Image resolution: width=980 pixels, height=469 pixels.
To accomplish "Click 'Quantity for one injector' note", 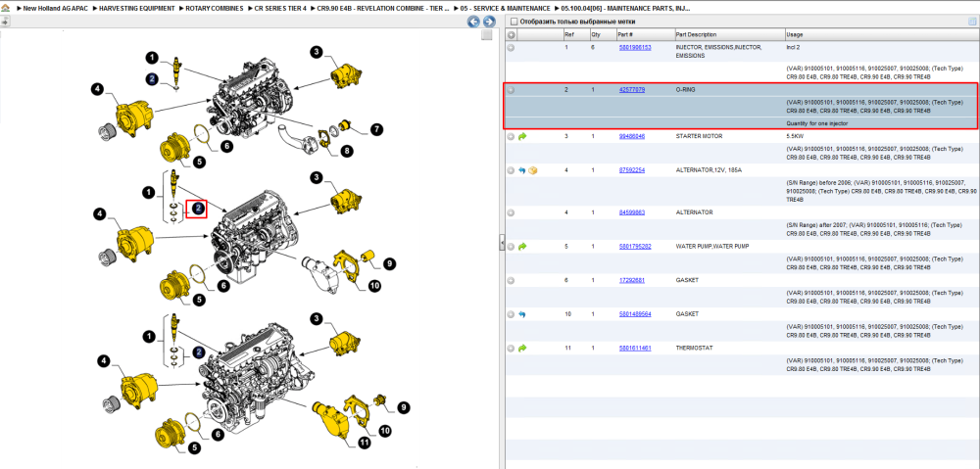I will tap(817, 123).
